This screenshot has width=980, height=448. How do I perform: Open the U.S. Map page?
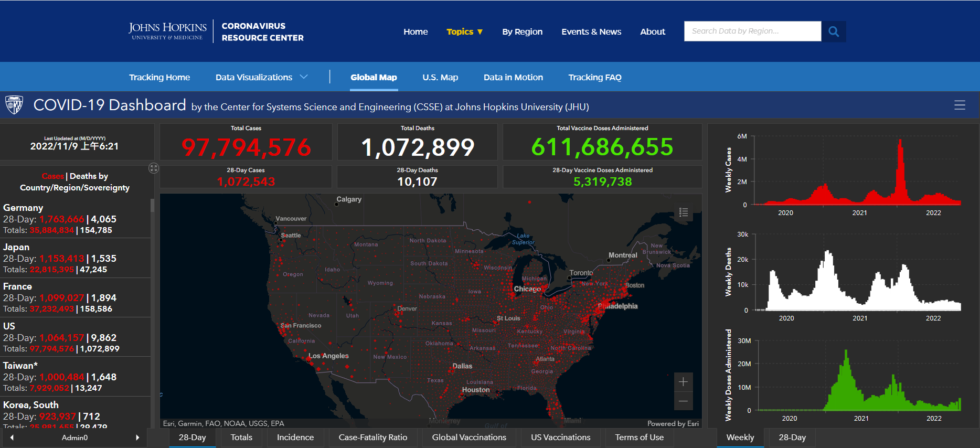(440, 77)
